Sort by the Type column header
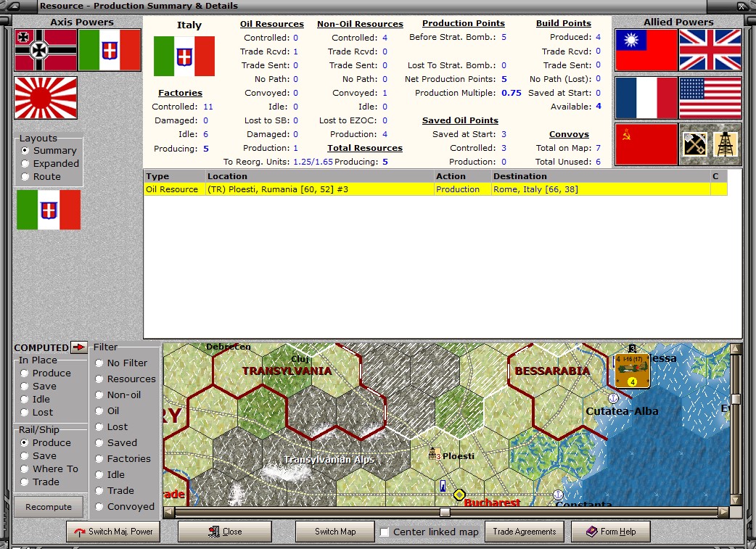Image resolution: width=756 pixels, height=549 pixels. pos(175,176)
